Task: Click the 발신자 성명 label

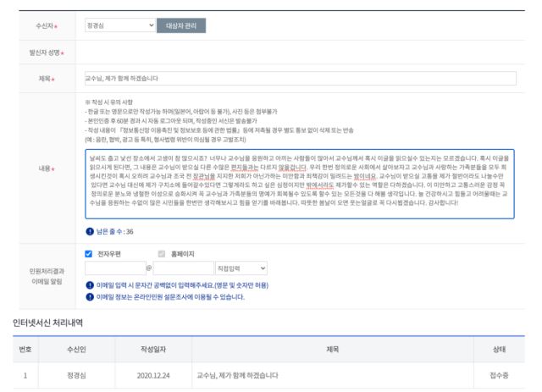Action: point(45,52)
